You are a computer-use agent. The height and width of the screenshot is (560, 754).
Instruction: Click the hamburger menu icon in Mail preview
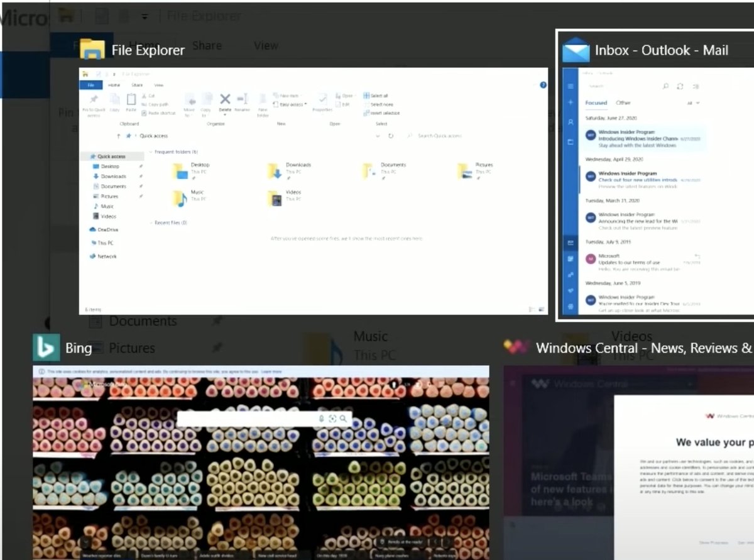[x=571, y=86]
